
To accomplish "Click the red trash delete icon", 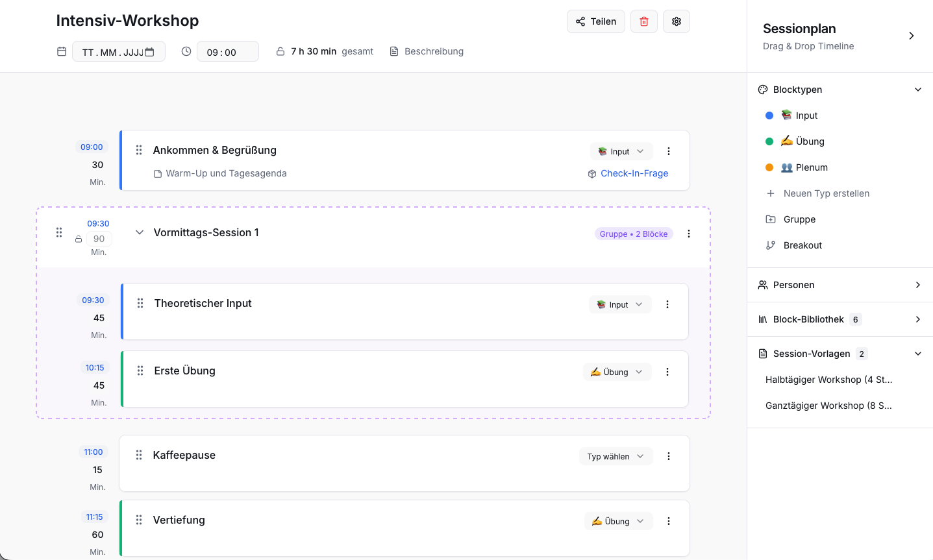I will click(x=644, y=21).
